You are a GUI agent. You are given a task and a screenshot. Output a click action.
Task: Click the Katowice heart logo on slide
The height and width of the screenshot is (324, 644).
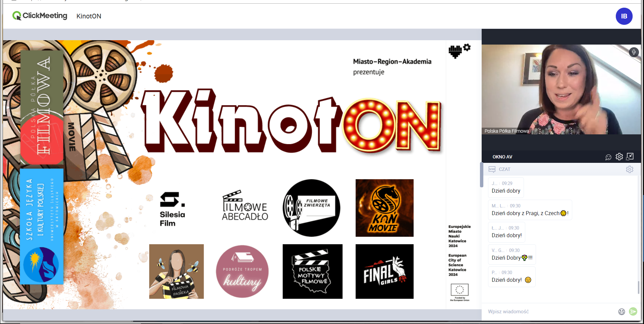(x=460, y=51)
